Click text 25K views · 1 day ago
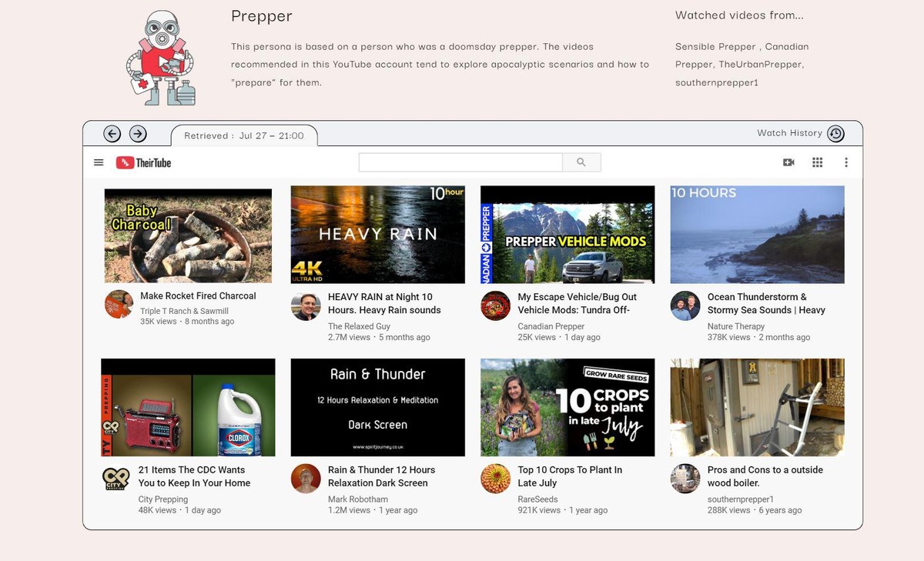 point(559,337)
